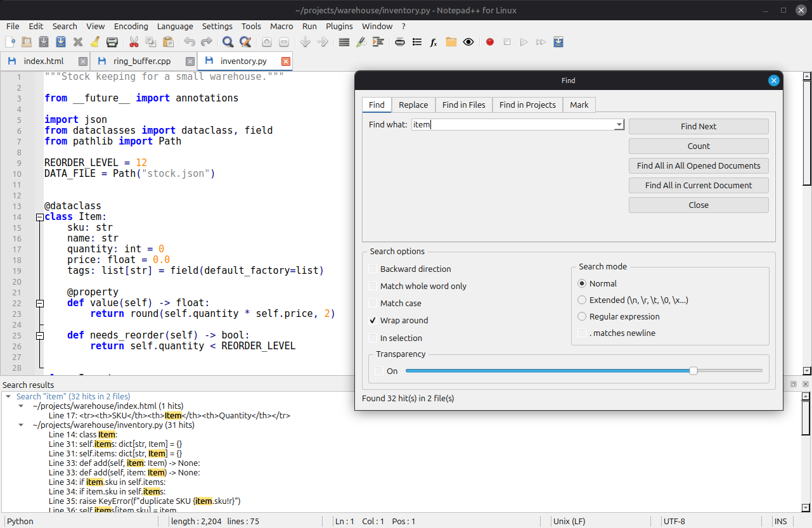Open the Function List fx icon
The image size is (812, 528).
(434, 42)
